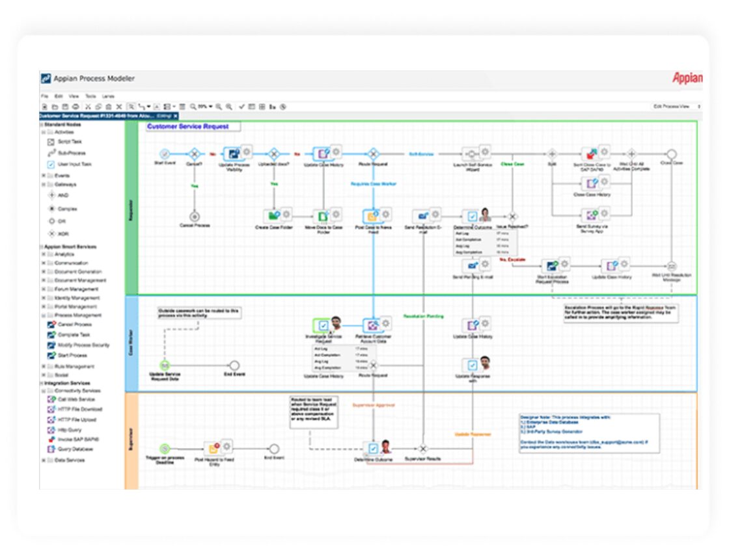Viewport: 742px width, 560px height.
Task: Close the Customer Service Request tab
Action: click(175, 116)
